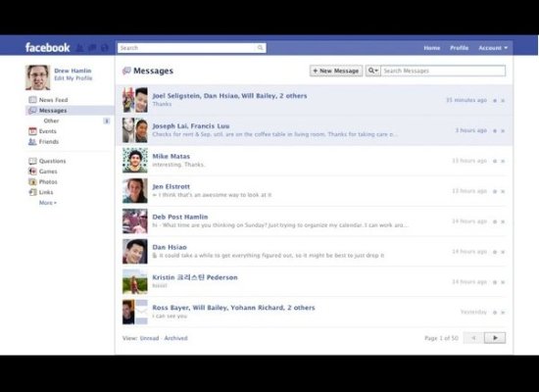The height and width of the screenshot is (392, 539).
Task: Toggle unread dot on Deb Post Hamlin thread
Action: (495, 221)
